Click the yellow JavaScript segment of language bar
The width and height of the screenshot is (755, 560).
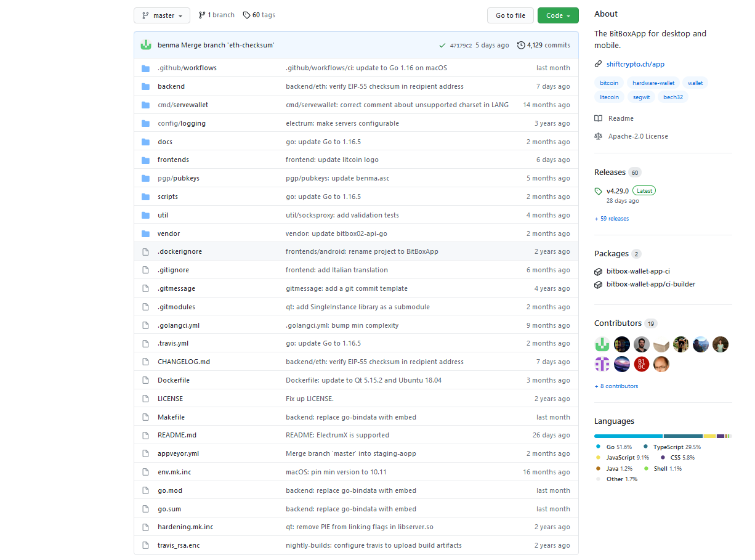tap(710, 436)
